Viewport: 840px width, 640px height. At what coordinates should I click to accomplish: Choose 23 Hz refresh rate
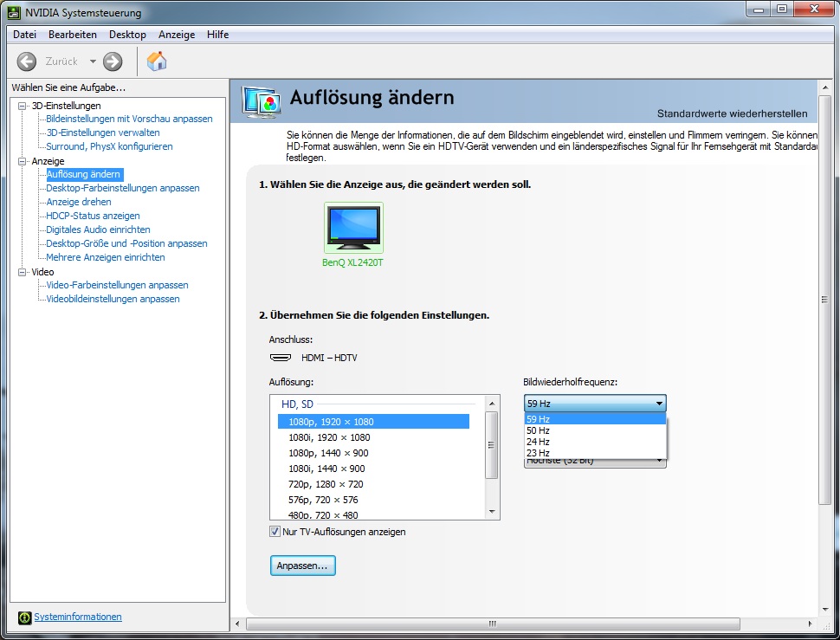click(595, 453)
